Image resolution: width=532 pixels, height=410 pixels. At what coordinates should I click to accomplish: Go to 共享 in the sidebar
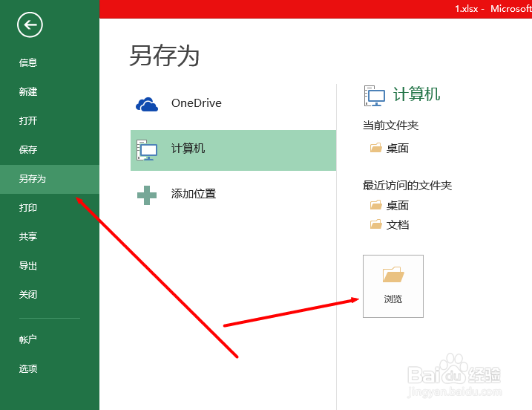coord(28,236)
